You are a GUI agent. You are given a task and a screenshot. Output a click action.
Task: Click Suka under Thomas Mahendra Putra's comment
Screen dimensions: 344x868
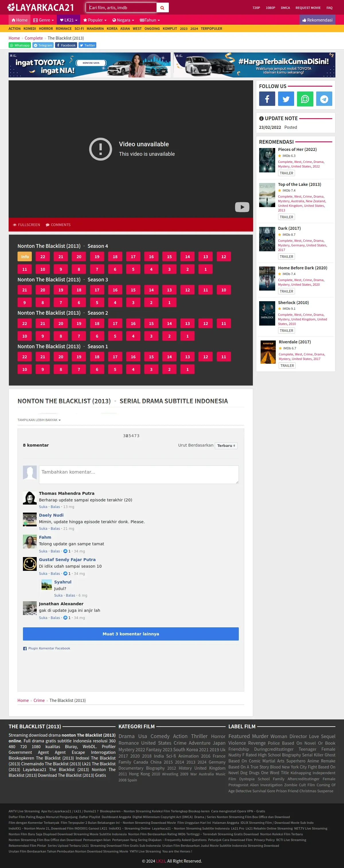click(x=43, y=507)
